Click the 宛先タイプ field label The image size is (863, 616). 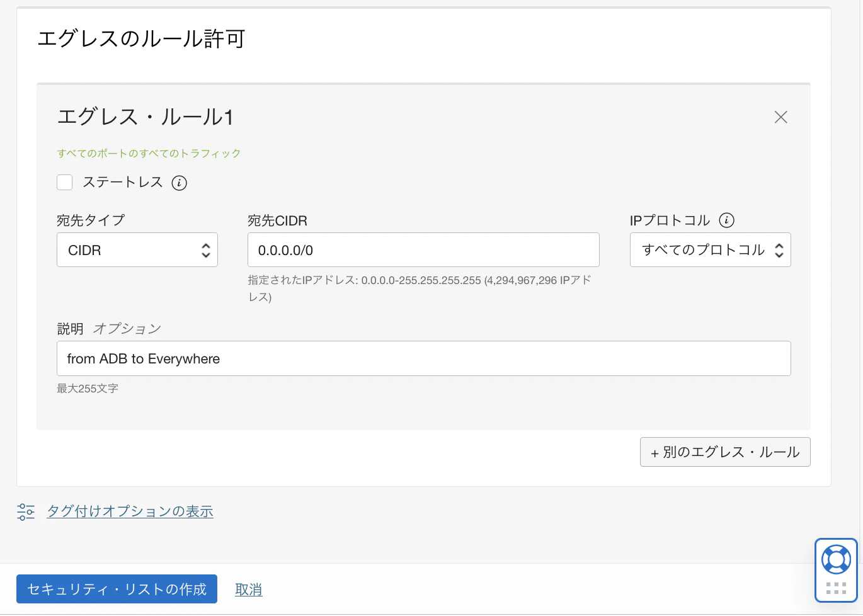[91, 220]
